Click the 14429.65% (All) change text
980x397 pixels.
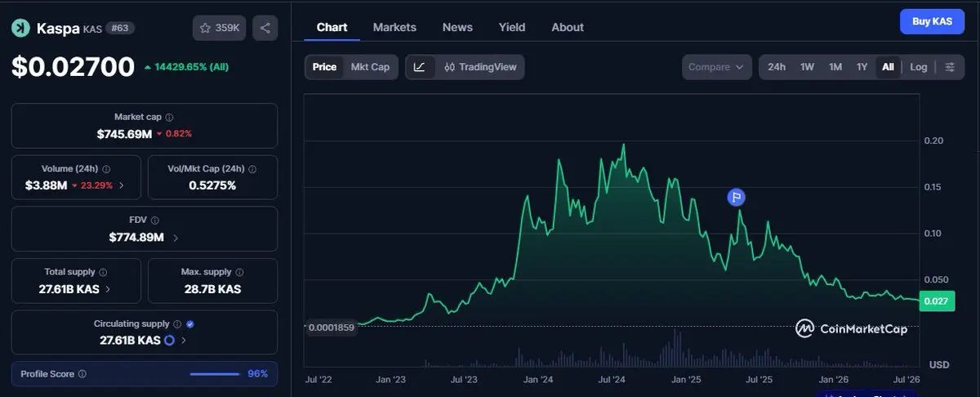191,67
